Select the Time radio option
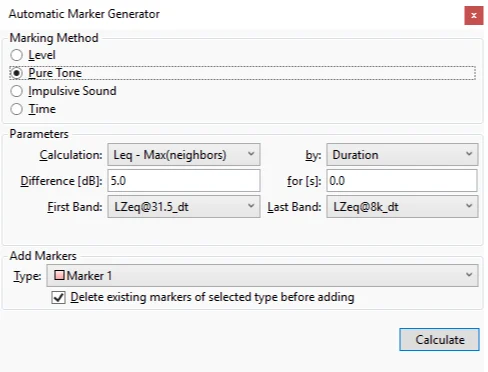This screenshot has width=488, height=372. [x=16, y=109]
